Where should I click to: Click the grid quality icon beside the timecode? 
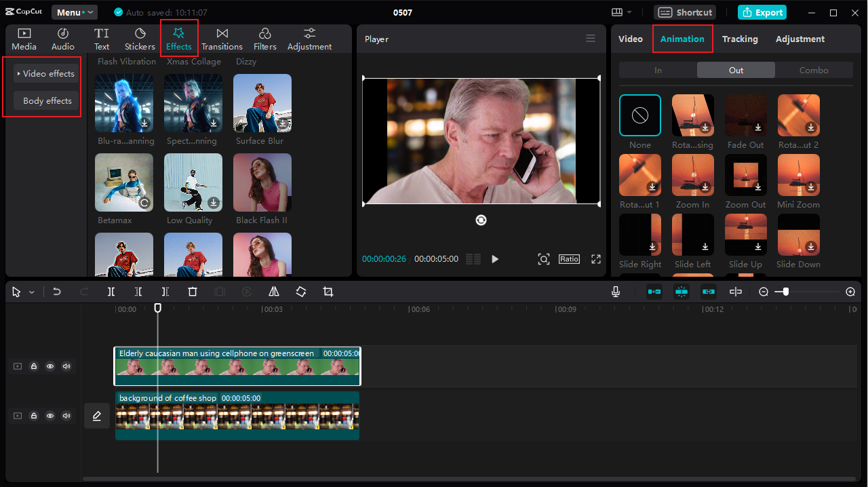click(473, 259)
